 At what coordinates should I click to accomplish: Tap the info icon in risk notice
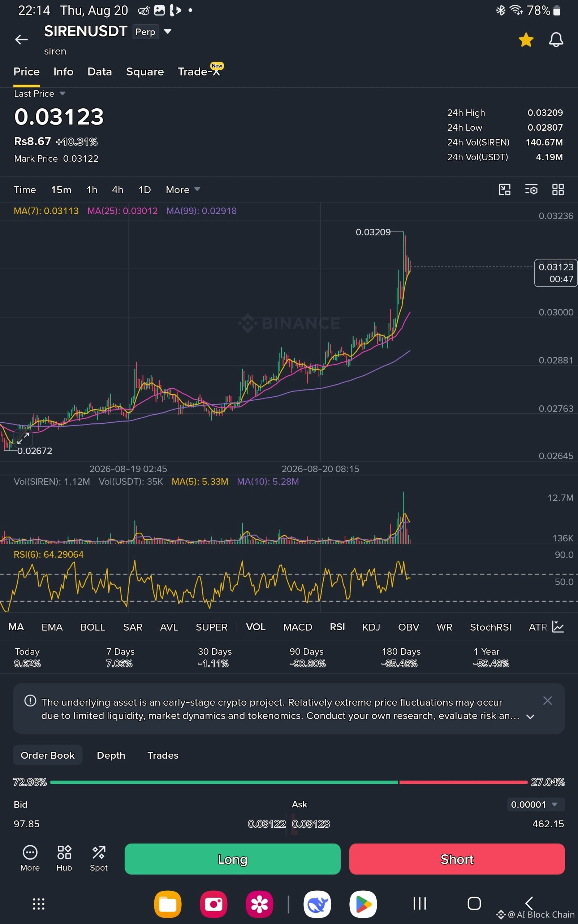(30, 701)
